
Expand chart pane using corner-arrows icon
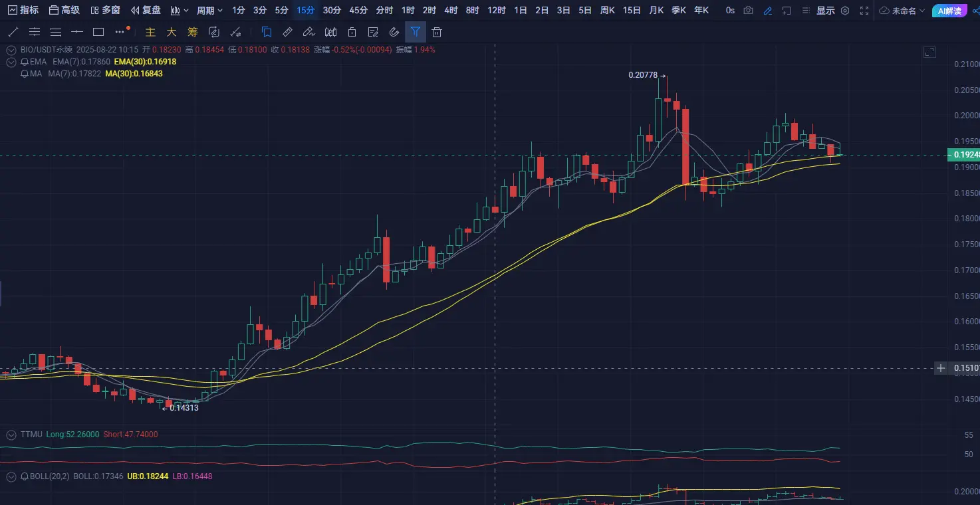point(929,52)
